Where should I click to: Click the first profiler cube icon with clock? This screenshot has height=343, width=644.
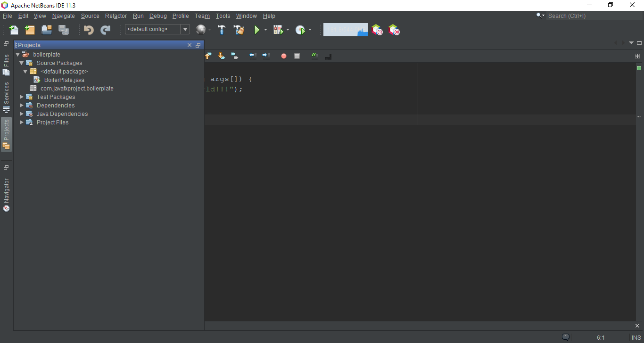pos(377,30)
